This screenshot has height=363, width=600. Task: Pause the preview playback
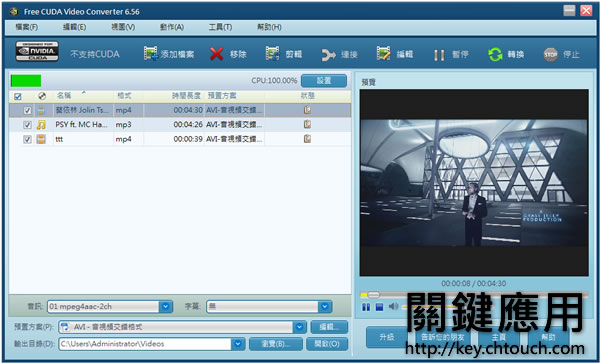366,307
